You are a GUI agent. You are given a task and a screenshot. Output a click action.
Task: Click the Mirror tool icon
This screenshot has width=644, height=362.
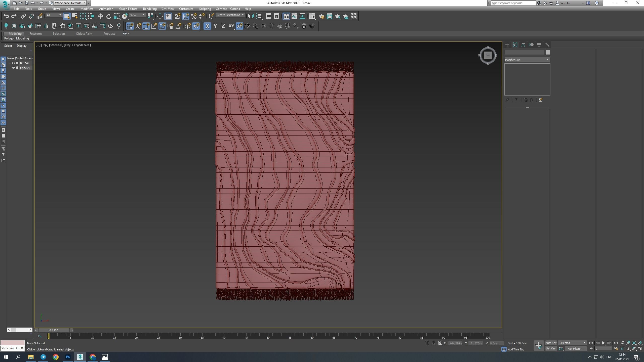[251, 16]
